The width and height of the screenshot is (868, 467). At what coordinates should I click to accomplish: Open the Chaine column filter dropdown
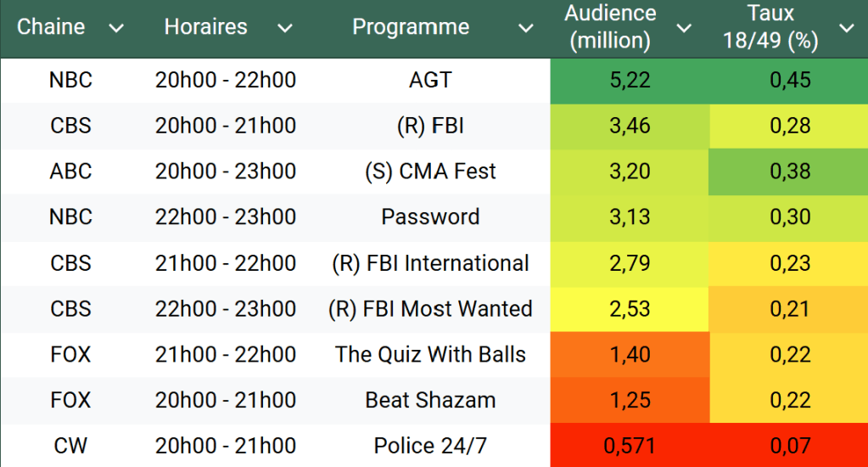point(117,28)
